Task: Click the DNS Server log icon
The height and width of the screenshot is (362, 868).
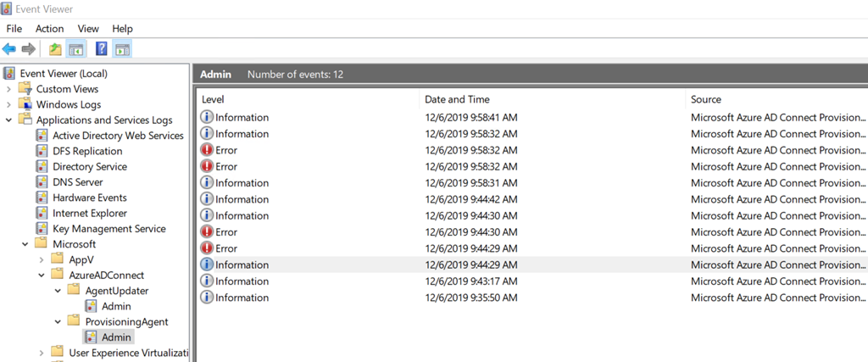Action: (x=42, y=182)
